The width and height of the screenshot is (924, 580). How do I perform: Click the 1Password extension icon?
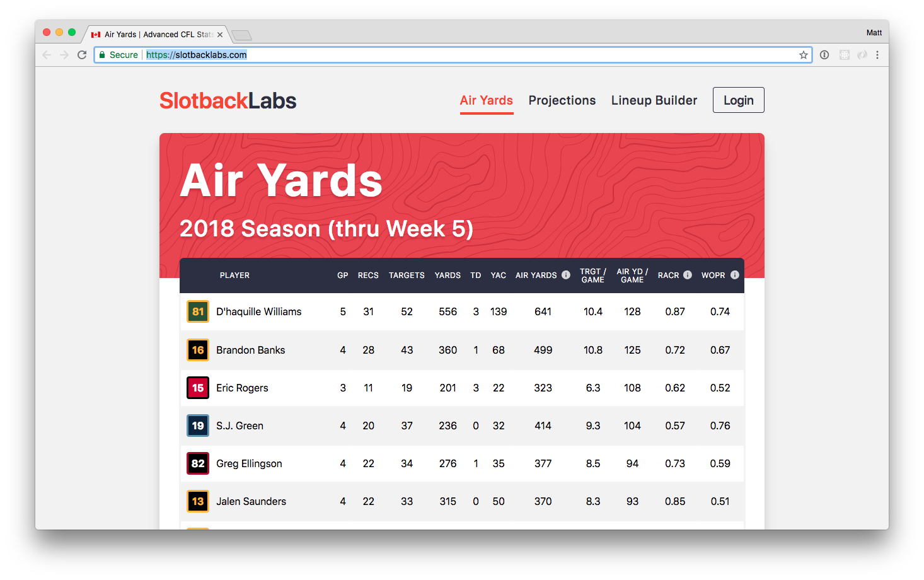824,55
